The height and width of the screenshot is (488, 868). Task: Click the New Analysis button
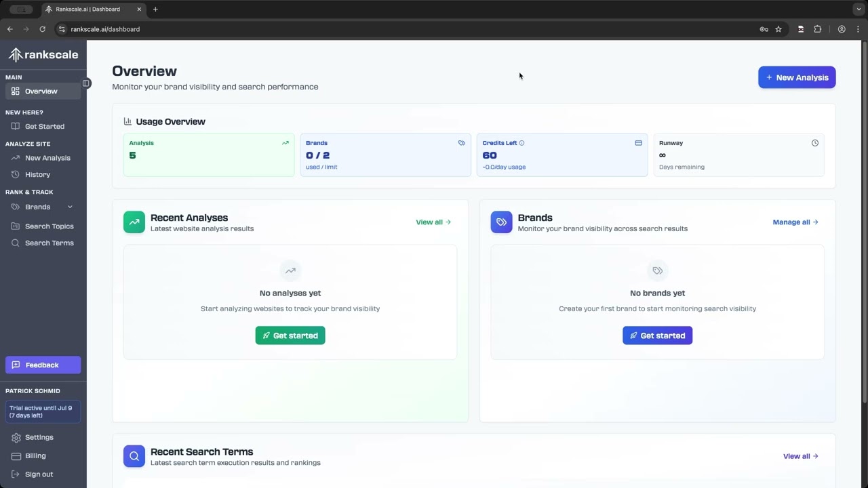(x=797, y=77)
